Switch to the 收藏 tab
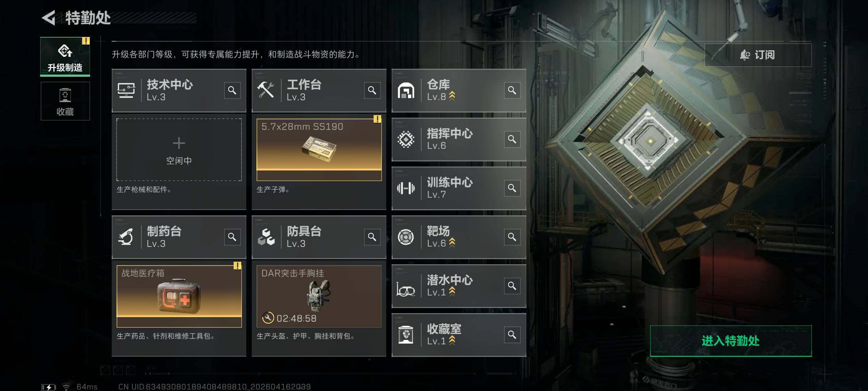The width and height of the screenshot is (868, 391). [x=65, y=101]
